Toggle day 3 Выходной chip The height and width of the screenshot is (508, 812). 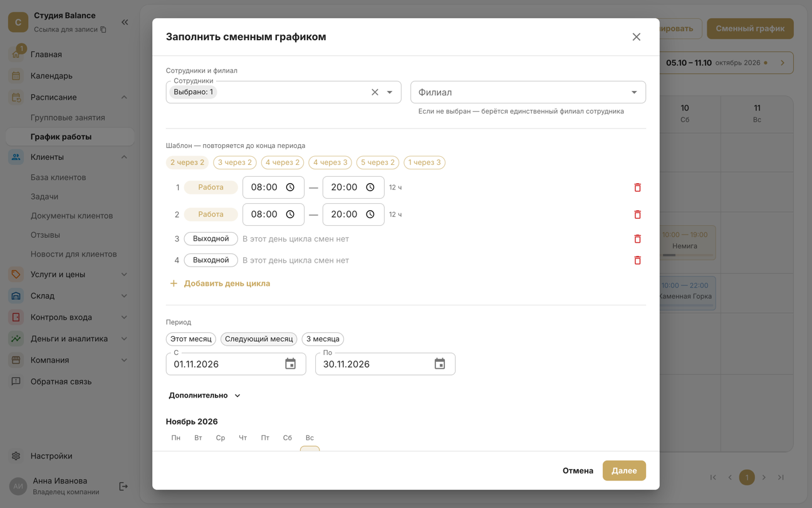[x=211, y=239]
